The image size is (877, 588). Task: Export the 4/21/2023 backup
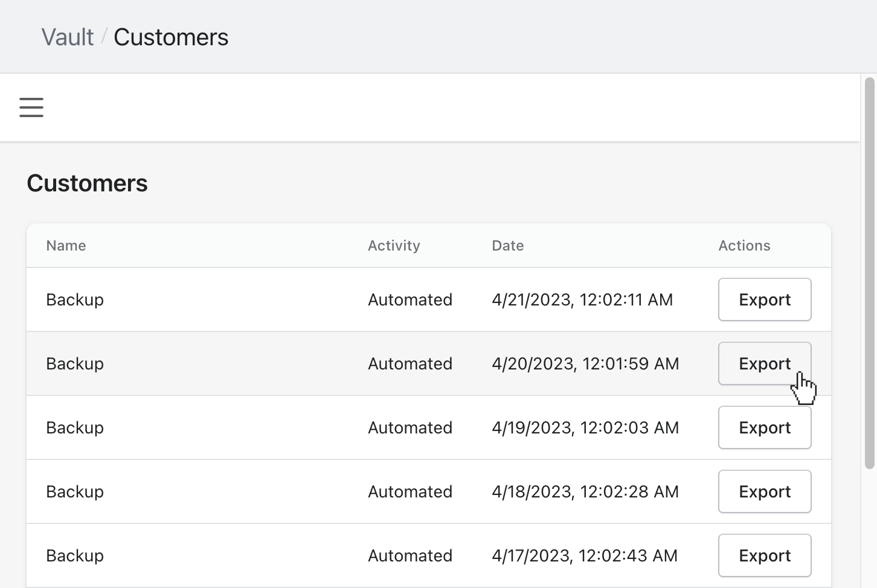764,299
